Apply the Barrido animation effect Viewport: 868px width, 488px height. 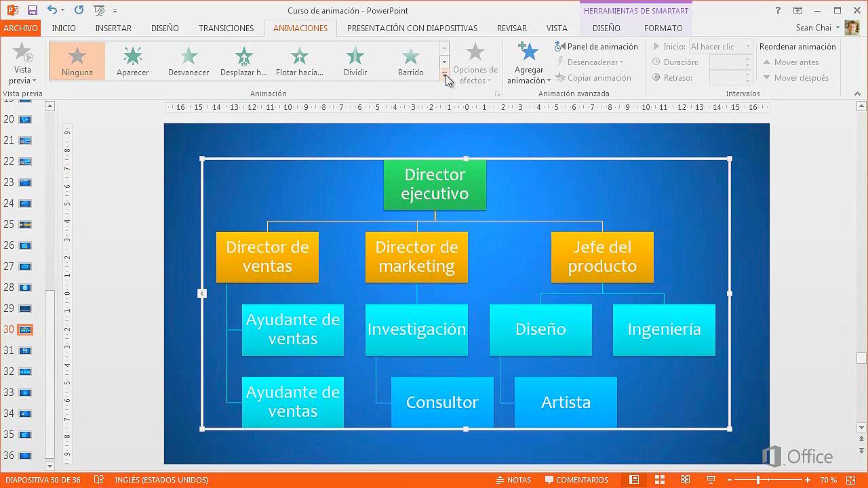click(x=410, y=61)
